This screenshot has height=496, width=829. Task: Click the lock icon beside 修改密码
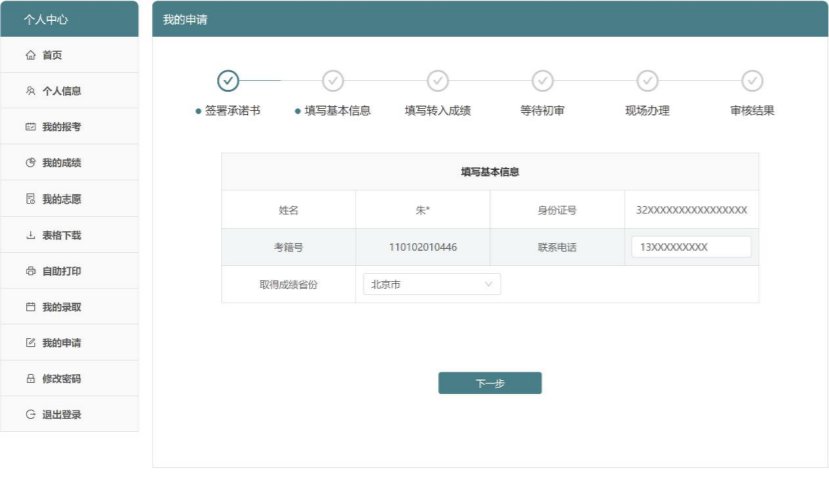tap(30, 379)
